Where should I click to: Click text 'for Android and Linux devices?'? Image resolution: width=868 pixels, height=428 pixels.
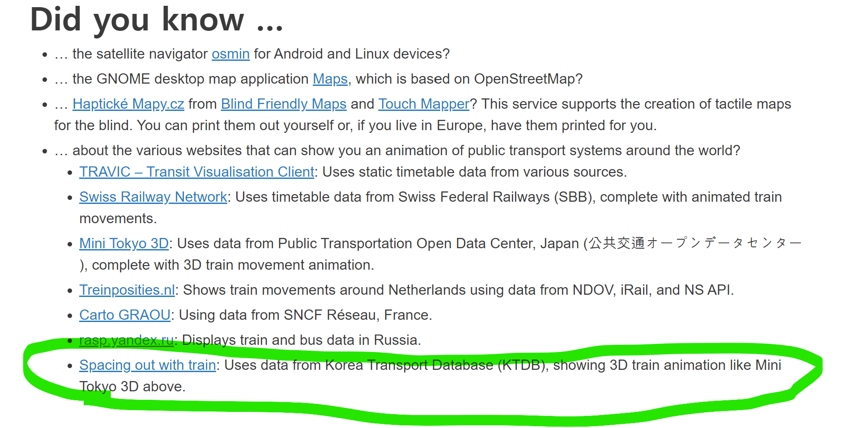click(352, 54)
